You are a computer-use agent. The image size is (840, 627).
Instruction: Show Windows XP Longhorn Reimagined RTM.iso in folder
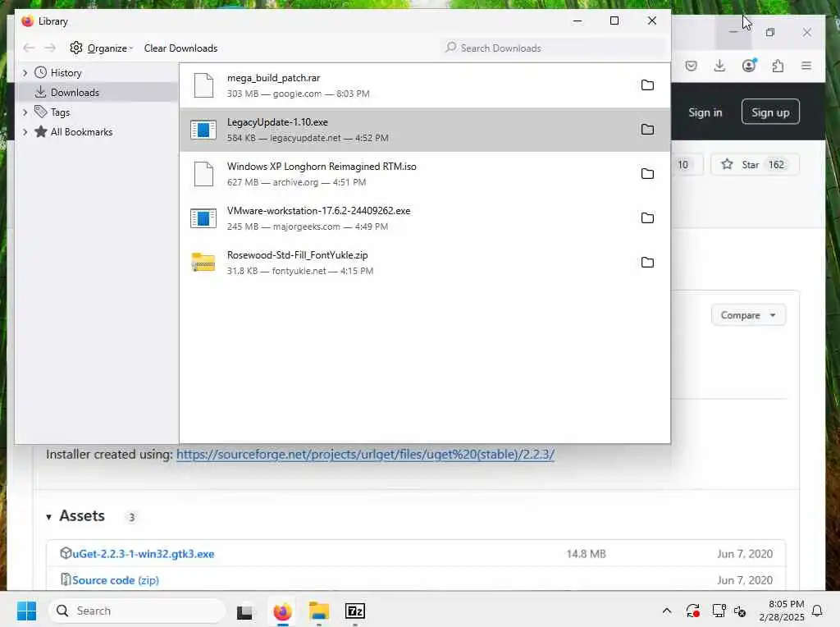click(x=647, y=174)
